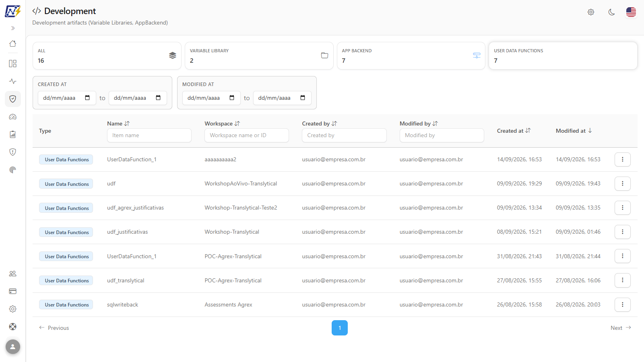Go to the Next page
Viewport: 644px width, 362px height.
621,328
